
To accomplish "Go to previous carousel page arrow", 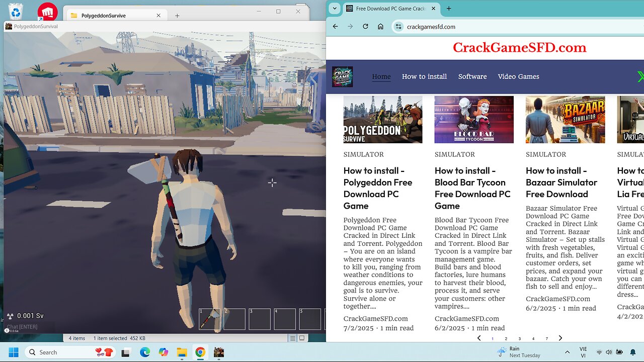I will [x=479, y=338].
